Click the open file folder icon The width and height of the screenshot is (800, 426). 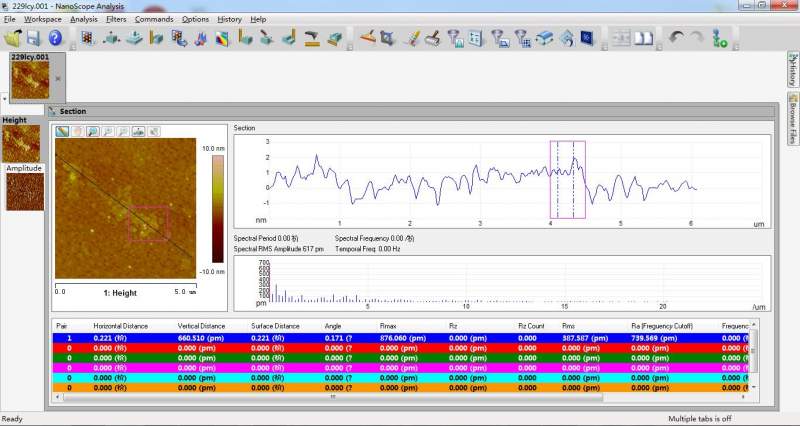[13, 38]
